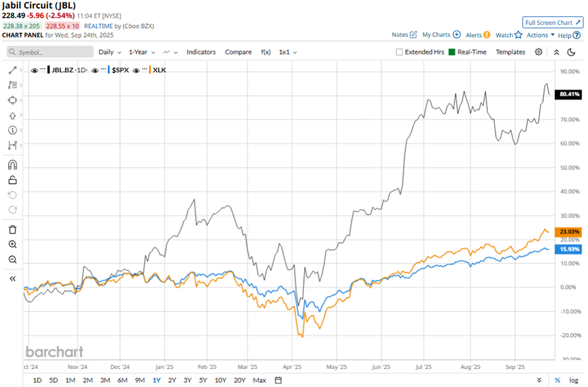The height and width of the screenshot is (387, 588).
Task: Open JBL.BZ series options ellipsis
Action: (x=43, y=69)
